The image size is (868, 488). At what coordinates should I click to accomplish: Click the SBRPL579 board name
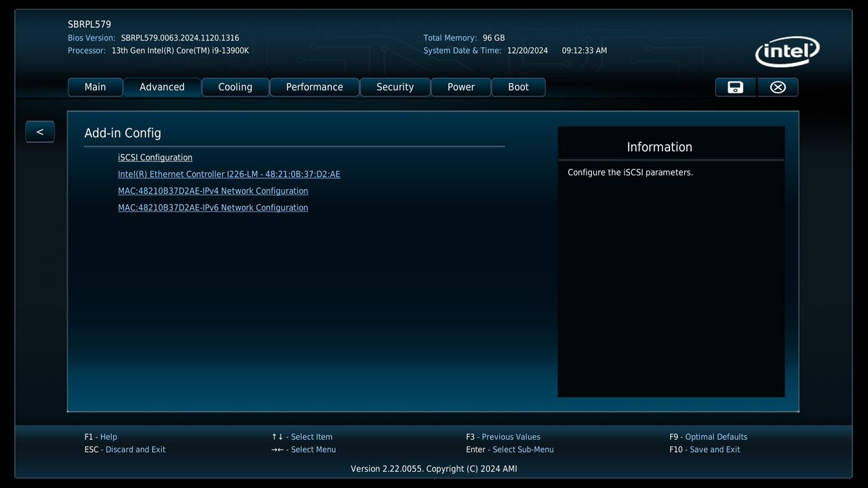[x=90, y=24]
